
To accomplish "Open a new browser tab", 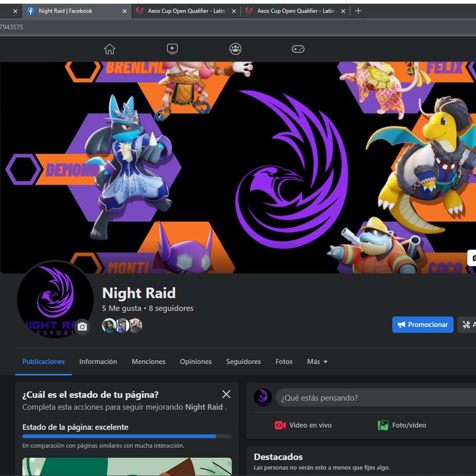I will (358, 11).
